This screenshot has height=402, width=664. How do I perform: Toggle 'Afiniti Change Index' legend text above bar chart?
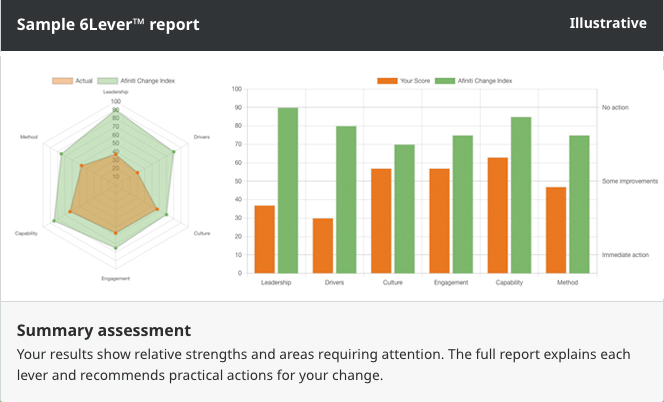pos(485,81)
